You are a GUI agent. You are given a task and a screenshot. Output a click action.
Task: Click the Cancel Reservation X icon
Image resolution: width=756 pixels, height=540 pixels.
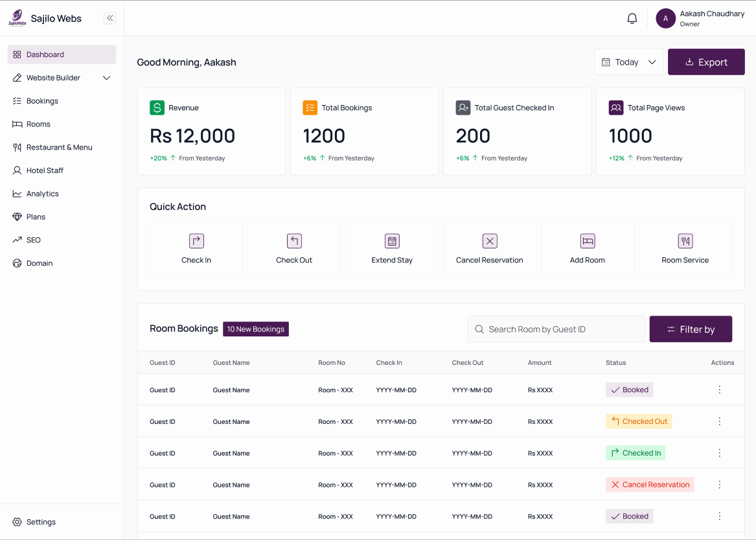click(490, 241)
